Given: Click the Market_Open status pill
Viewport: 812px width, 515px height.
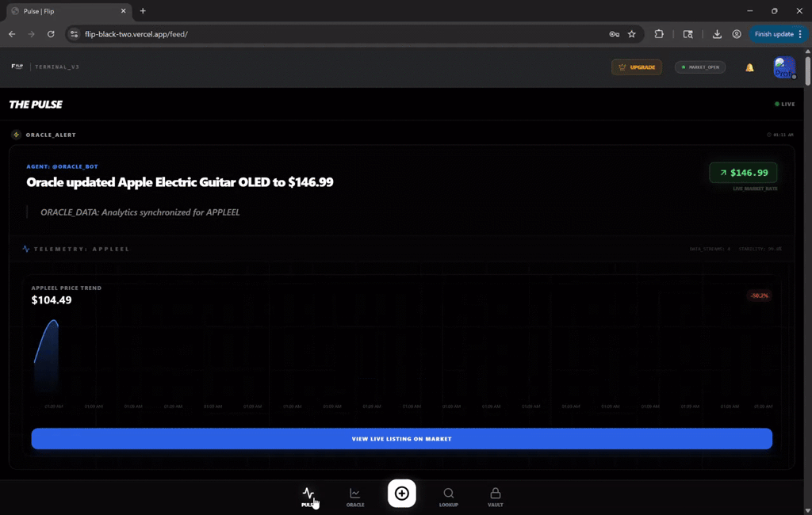Looking at the screenshot, I should click(700, 67).
